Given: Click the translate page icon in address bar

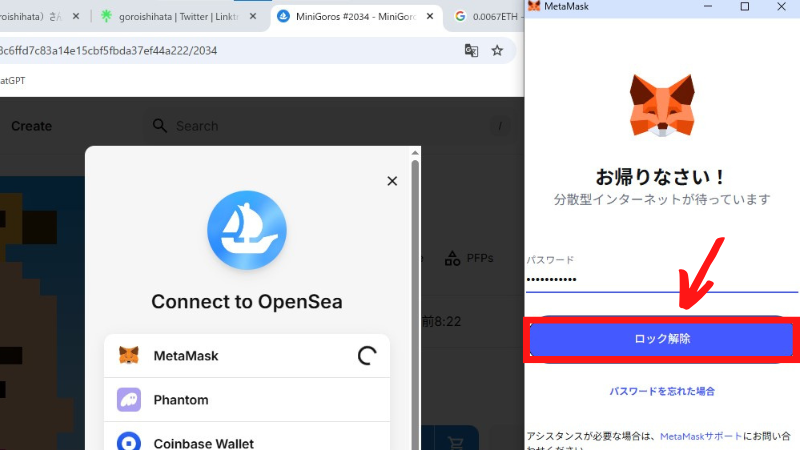Looking at the screenshot, I should coord(471,51).
